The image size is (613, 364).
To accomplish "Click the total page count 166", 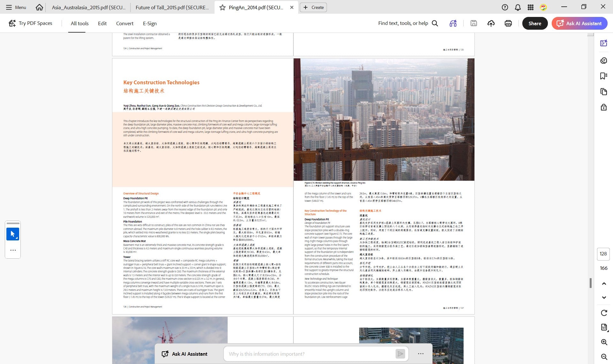I will click(603, 268).
